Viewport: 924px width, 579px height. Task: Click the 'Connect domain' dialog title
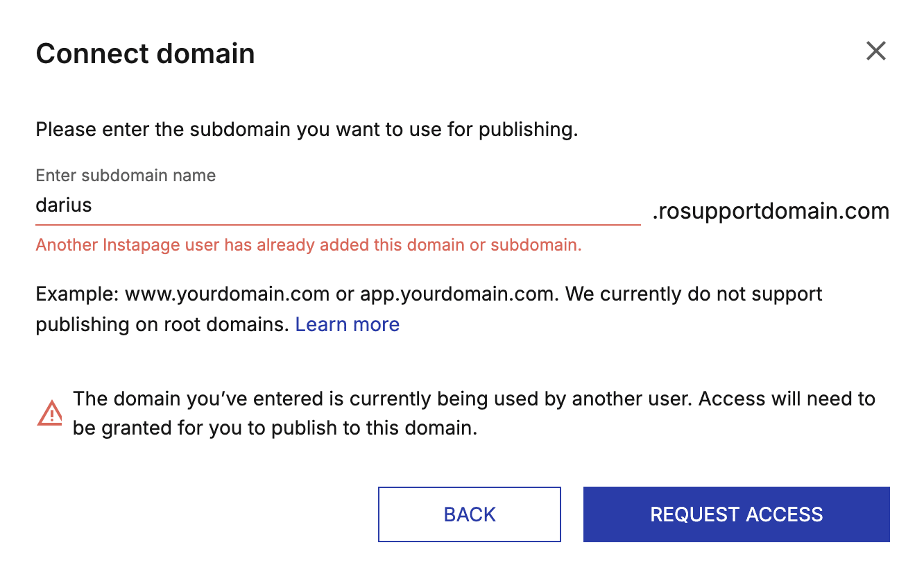[x=145, y=53]
